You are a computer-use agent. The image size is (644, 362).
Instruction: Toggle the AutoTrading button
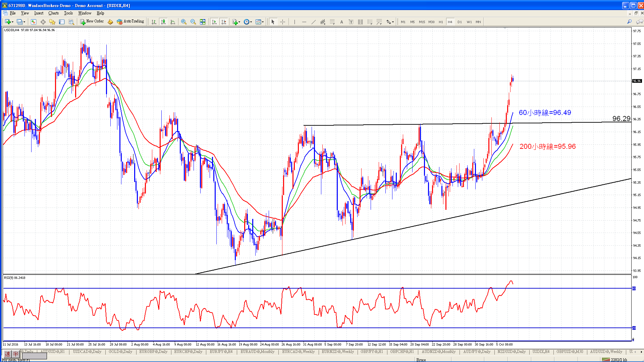point(130,21)
